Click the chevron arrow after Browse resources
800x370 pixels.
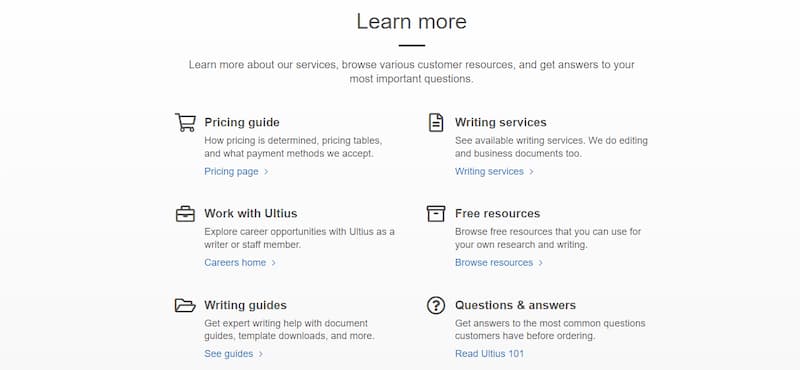(x=540, y=263)
